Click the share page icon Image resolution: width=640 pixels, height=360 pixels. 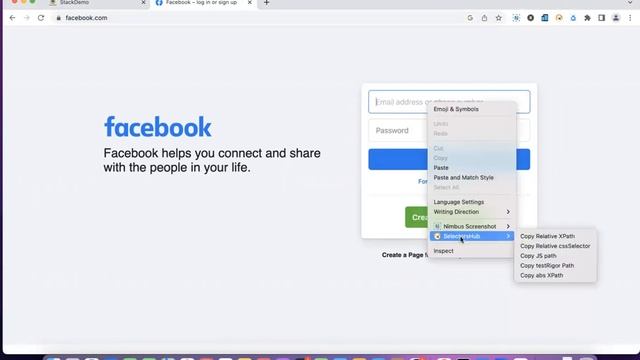tap(484, 18)
